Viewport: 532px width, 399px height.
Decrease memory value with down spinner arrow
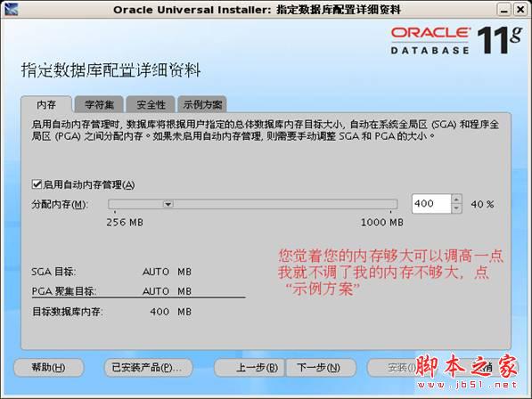pyautogui.click(x=456, y=208)
